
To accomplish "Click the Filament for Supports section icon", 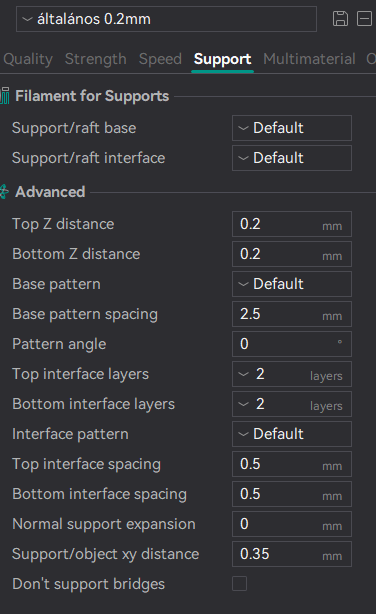I will pyautogui.click(x=5, y=96).
